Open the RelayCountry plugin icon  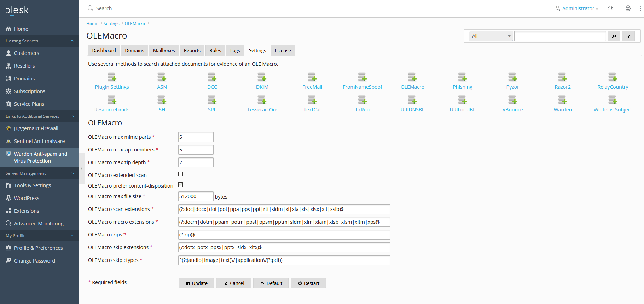(613, 77)
